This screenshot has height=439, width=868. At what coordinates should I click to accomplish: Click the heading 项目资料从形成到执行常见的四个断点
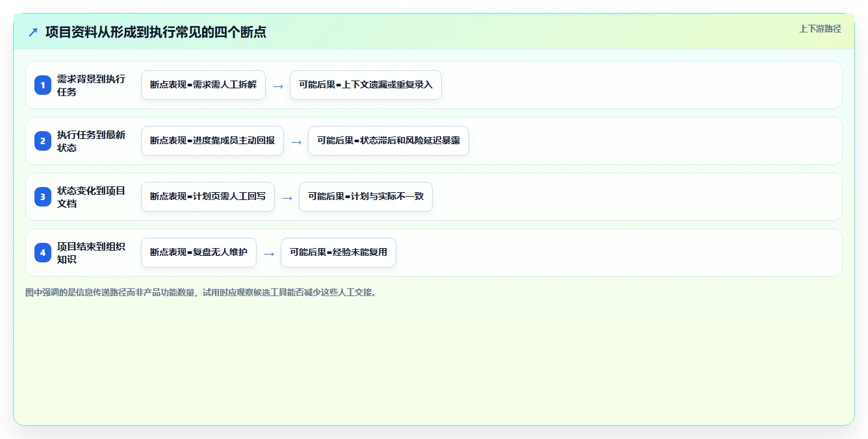[x=156, y=32]
